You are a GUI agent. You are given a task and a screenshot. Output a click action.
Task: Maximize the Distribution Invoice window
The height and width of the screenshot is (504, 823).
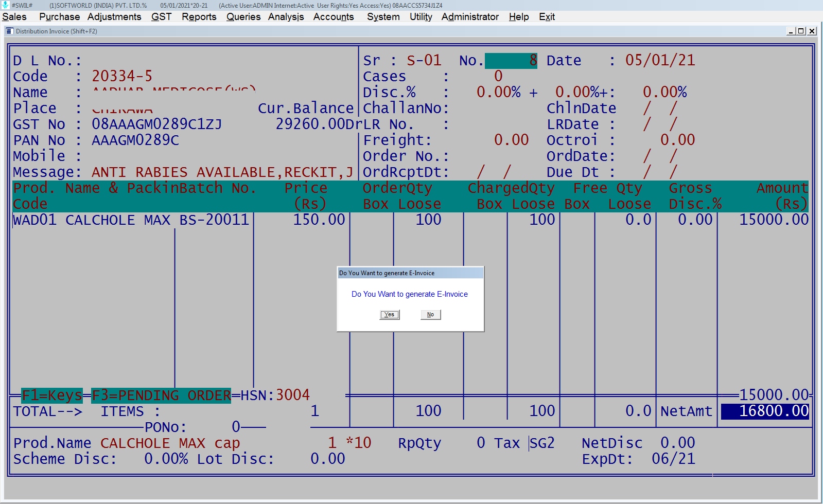click(x=801, y=31)
